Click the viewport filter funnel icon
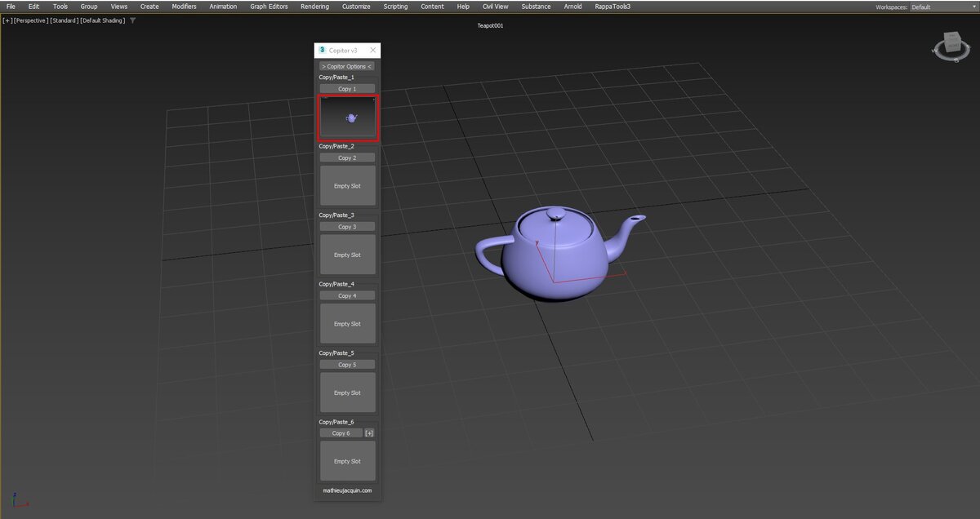 pyautogui.click(x=133, y=20)
